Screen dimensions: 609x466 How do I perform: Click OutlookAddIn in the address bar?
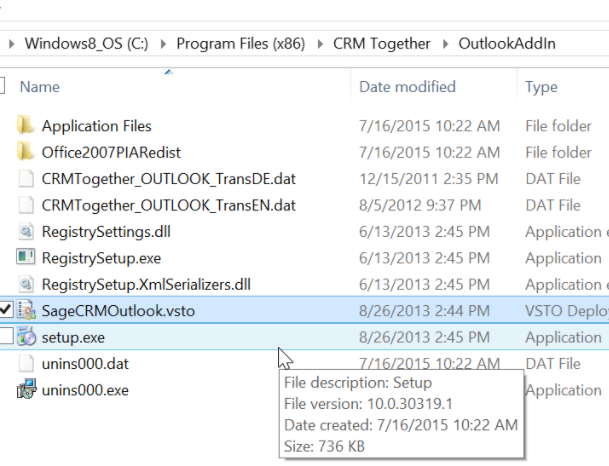[507, 43]
